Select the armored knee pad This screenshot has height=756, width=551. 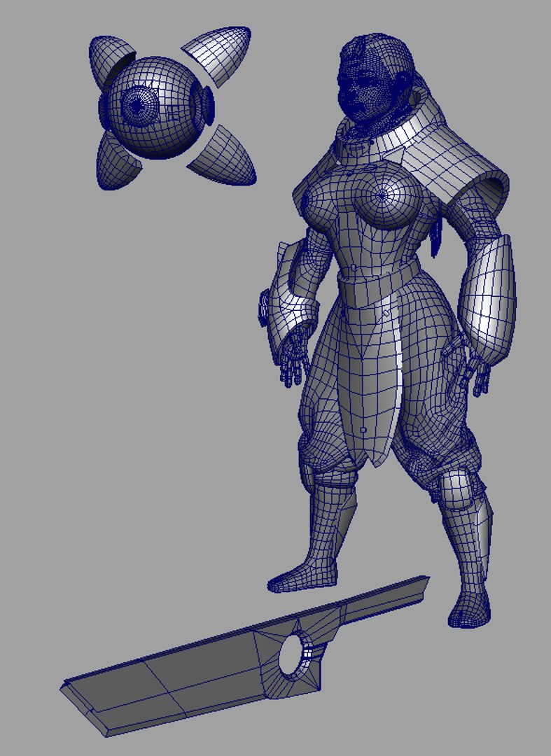(456, 489)
